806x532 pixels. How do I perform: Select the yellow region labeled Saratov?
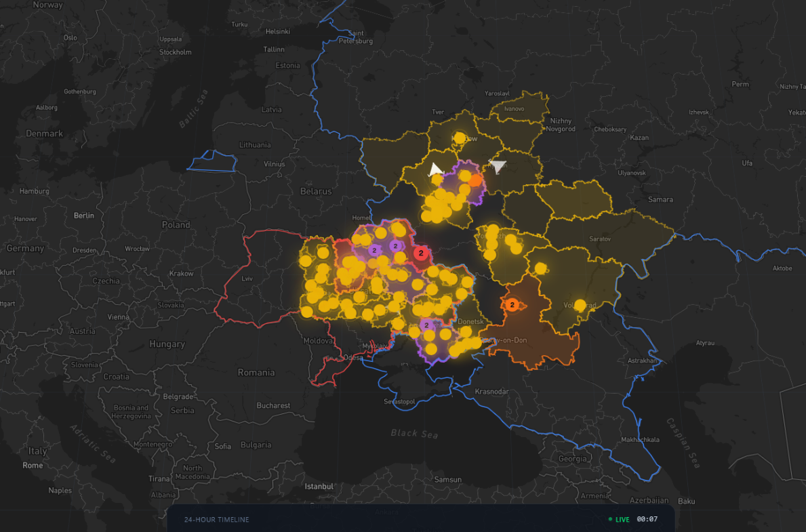point(601,239)
